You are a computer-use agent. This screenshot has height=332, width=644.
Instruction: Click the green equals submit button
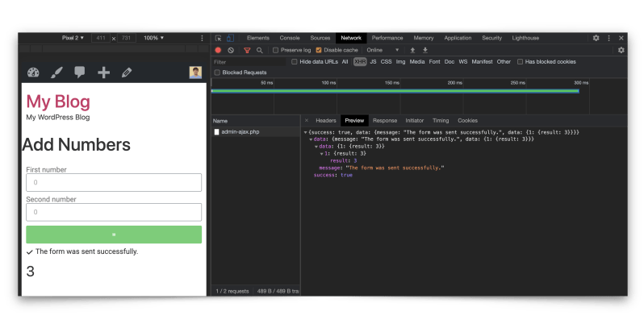click(x=114, y=234)
